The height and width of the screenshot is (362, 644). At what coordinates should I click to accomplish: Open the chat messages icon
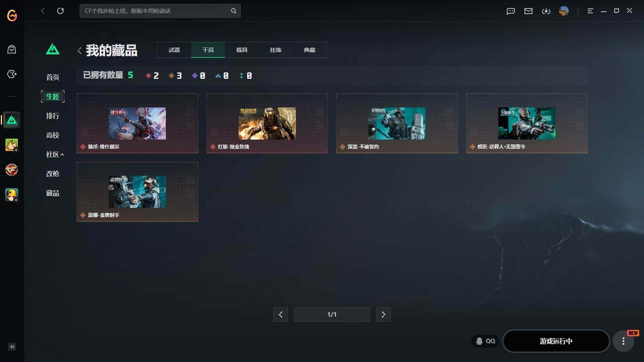[x=511, y=11]
